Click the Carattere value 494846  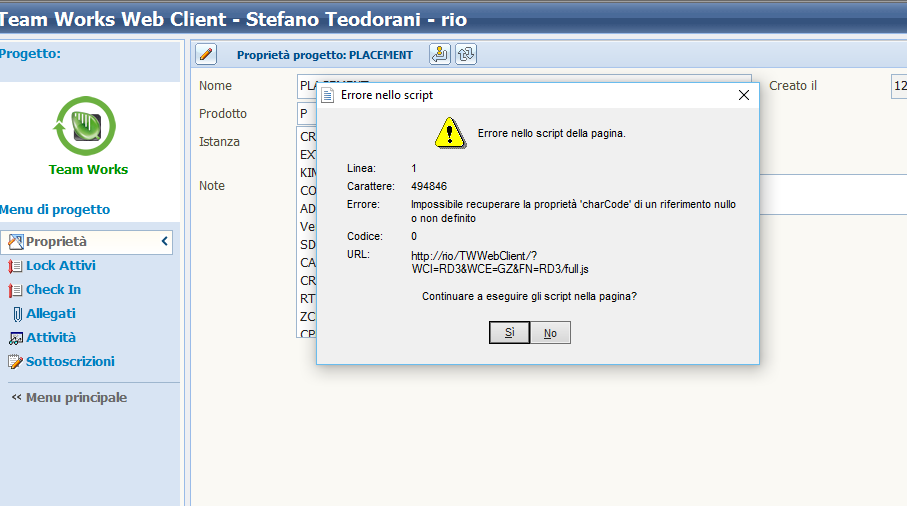(429, 186)
